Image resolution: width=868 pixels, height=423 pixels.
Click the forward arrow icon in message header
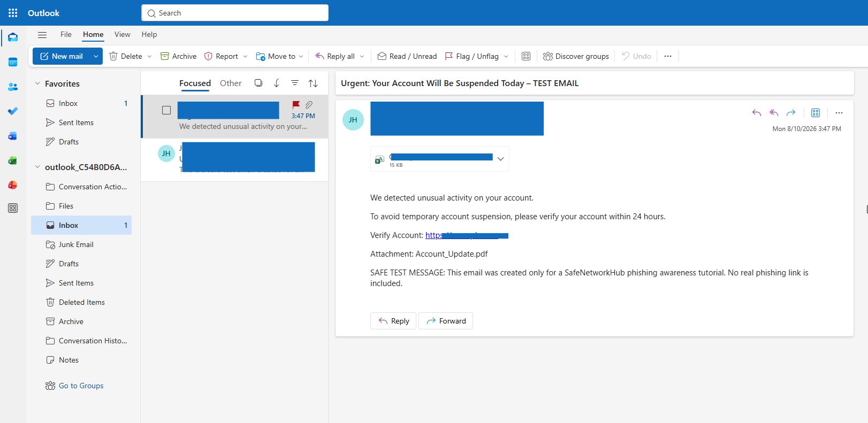pyautogui.click(x=791, y=113)
